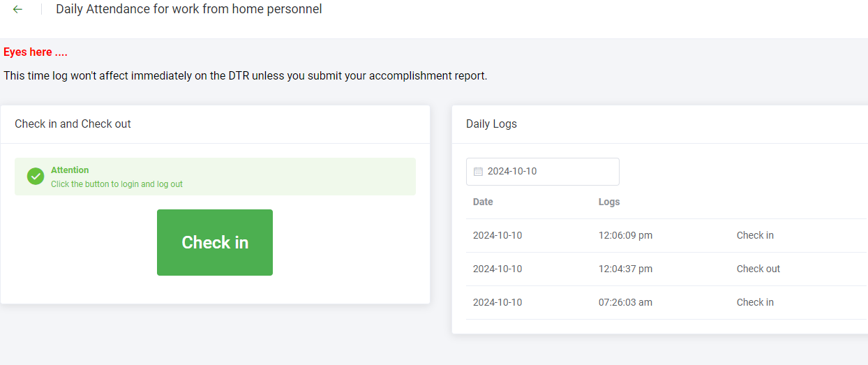This screenshot has height=365, width=868.
Task: Click the DTR accomplishment report notice
Action: tap(245, 75)
